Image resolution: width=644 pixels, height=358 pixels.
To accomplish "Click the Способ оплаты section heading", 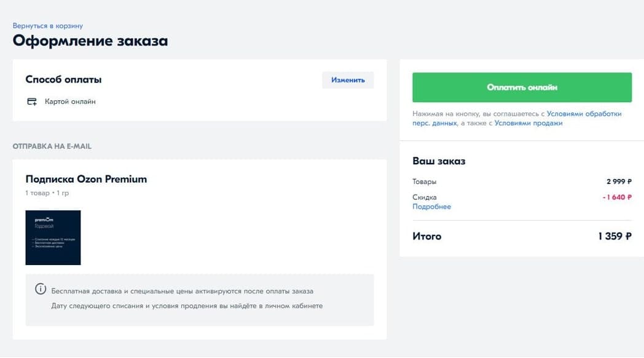I will tap(63, 79).
